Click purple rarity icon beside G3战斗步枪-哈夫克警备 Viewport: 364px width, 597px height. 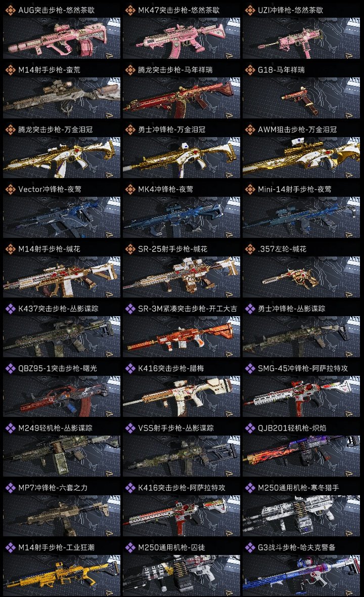[x=250, y=547]
